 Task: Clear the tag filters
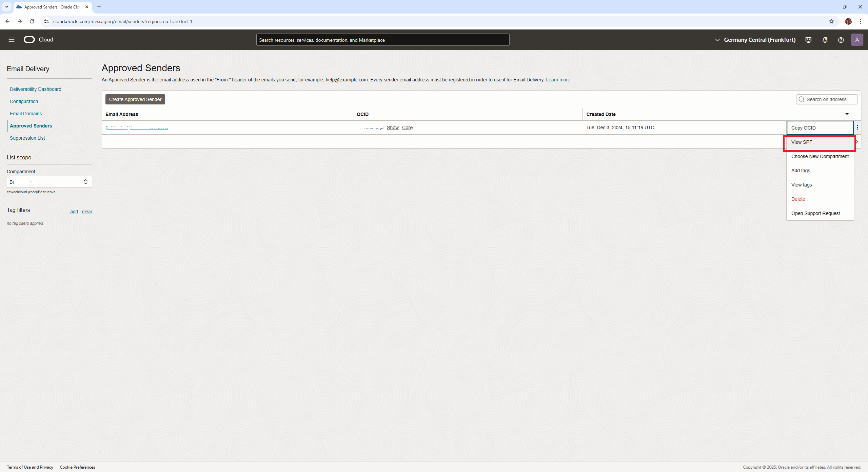click(87, 212)
